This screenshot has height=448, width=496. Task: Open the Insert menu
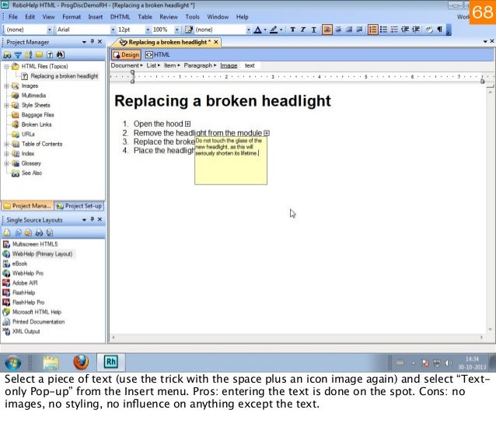pos(95,17)
